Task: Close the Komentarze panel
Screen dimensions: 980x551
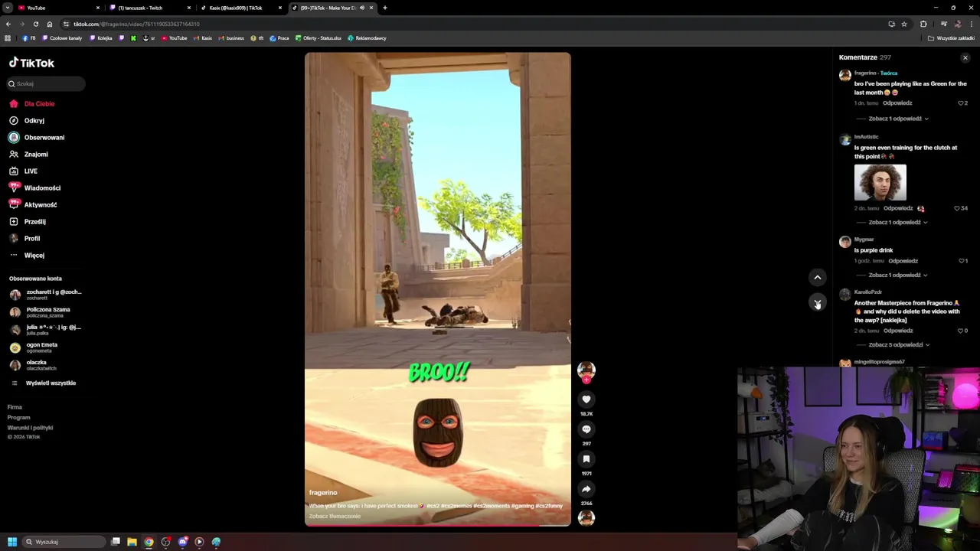Action: coord(965,57)
